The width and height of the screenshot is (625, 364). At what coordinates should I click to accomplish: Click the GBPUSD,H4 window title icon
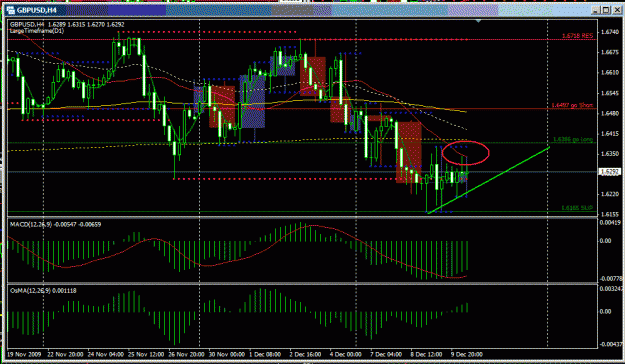11,10
